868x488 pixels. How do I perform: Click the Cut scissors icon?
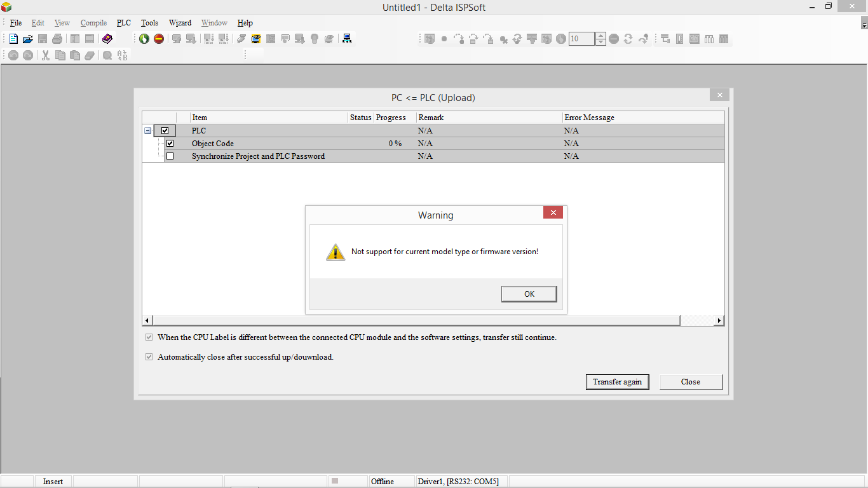46,55
